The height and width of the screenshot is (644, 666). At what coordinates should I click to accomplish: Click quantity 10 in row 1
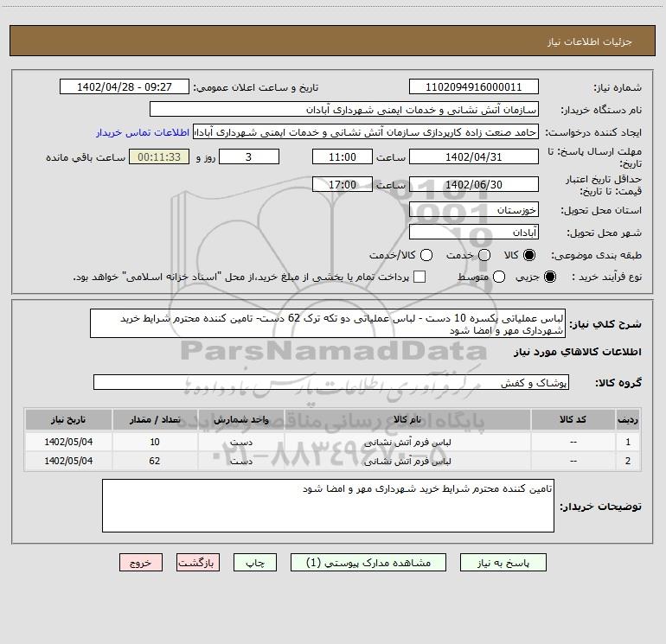pyautogui.click(x=155, y=442)
